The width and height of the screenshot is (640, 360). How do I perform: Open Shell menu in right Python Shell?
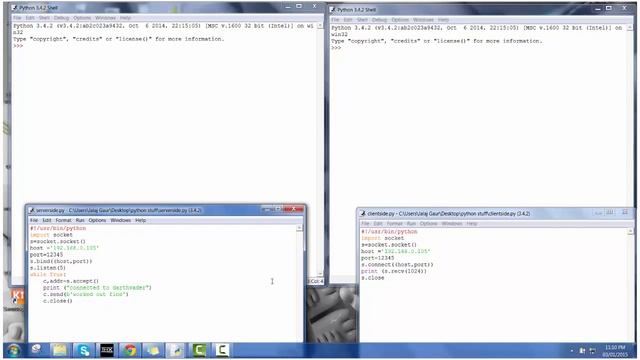[x=362, y=20]
